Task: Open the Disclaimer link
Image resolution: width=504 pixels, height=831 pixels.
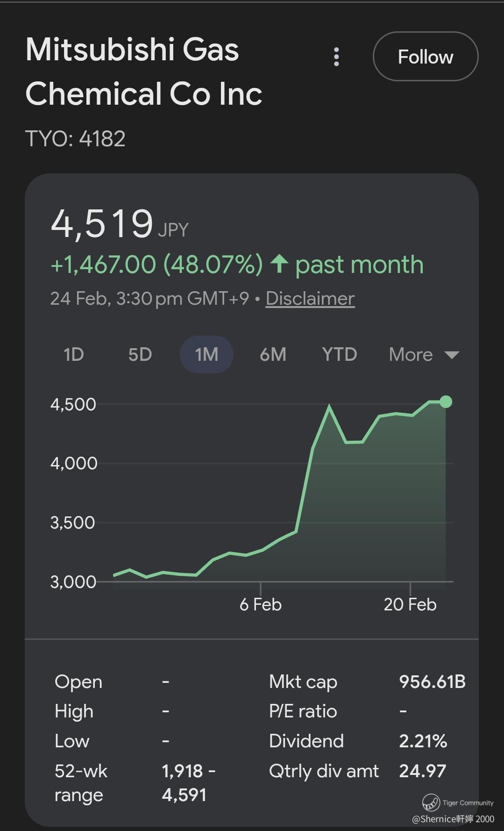Action: point(310,298)
